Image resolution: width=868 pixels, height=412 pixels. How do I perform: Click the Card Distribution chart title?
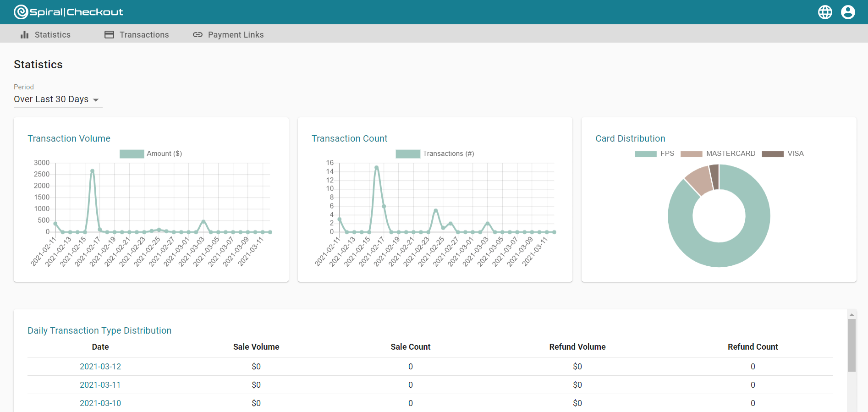pos(630,138)
